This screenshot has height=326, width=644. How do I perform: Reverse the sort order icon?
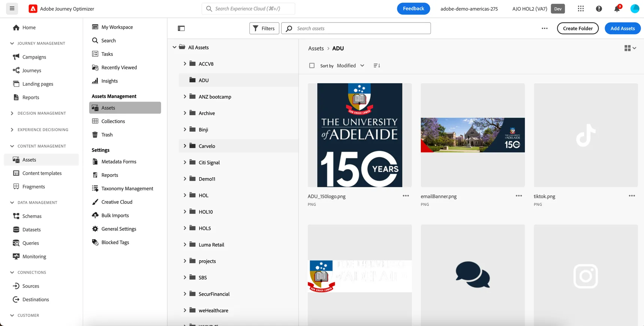[x=377, y=65]
